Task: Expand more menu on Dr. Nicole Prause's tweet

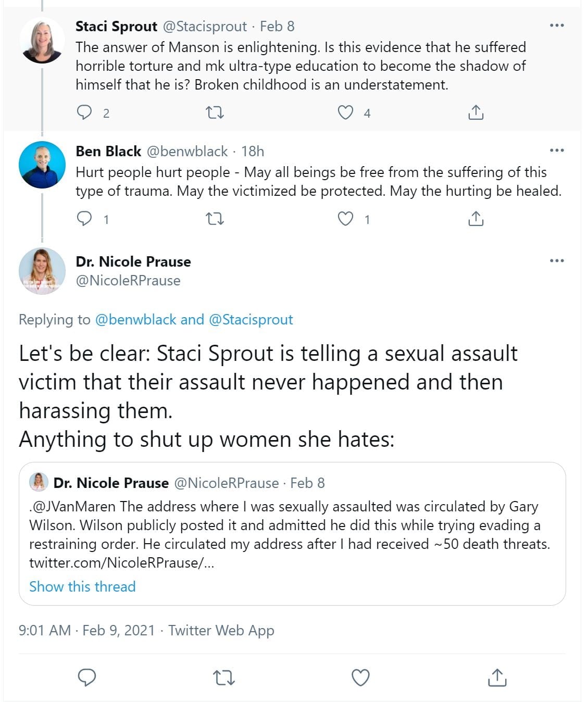Action: pos(557,260)
